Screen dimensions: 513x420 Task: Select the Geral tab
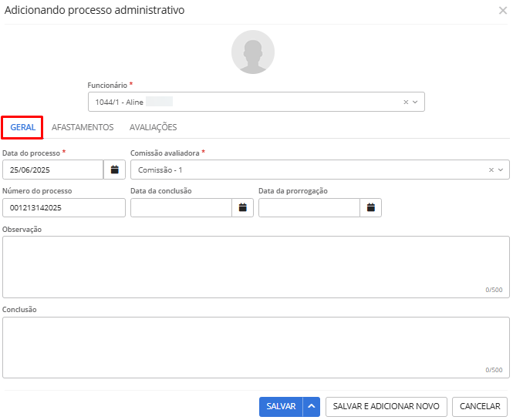tap(22, 127)
